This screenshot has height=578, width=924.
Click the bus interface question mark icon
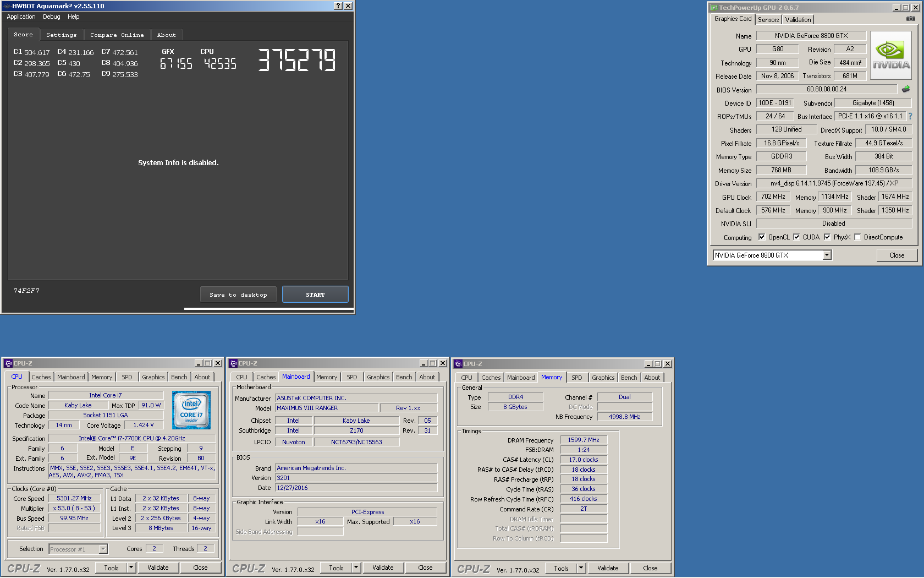910,116
